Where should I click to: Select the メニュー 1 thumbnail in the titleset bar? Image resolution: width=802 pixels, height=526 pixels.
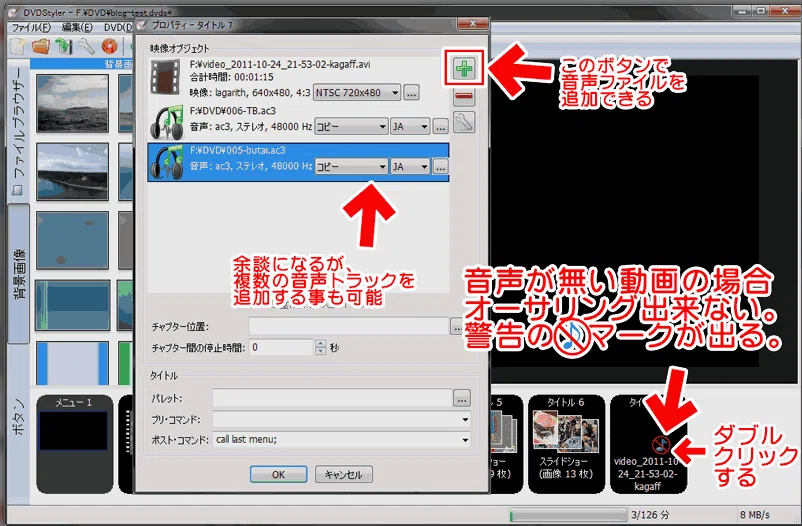(x=74, y=443)
